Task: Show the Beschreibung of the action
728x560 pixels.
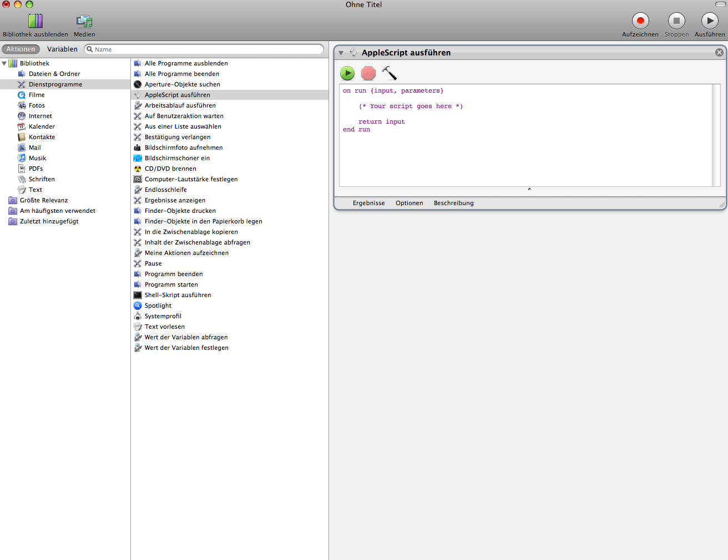Action: click(453, 203)
